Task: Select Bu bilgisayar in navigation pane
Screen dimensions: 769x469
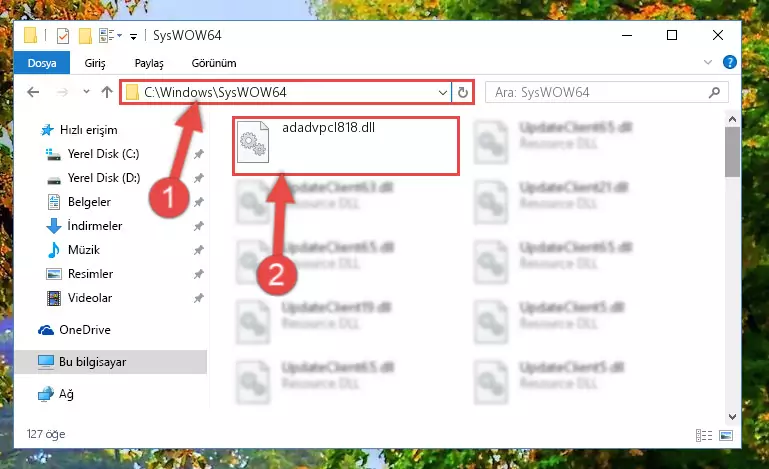Action: point(110,362)
